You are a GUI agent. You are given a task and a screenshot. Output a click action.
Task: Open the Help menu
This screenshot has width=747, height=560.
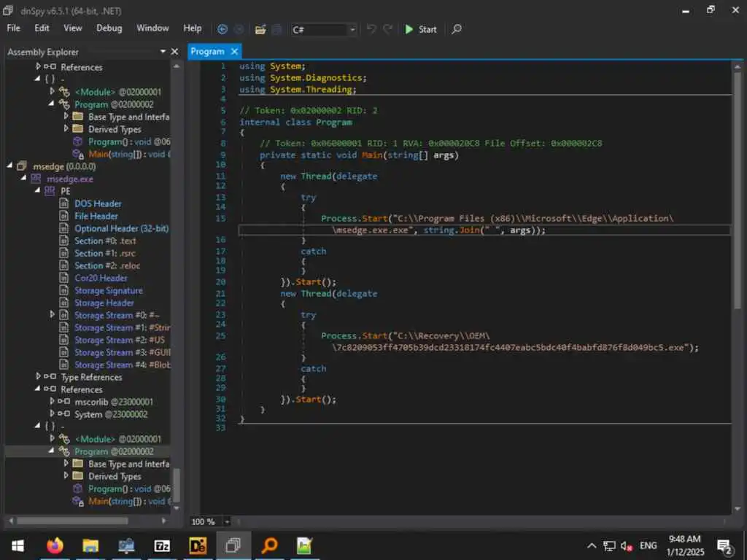click(193, 28)
